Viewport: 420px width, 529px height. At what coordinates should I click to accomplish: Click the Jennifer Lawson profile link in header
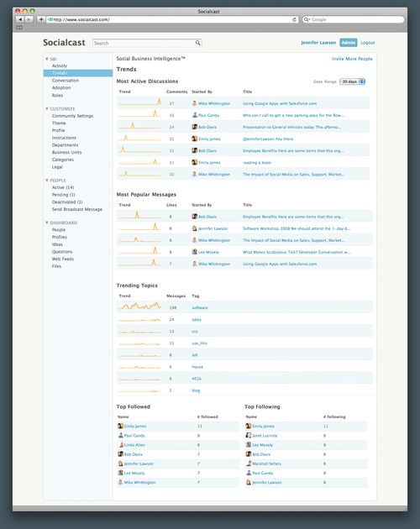click(318, 43)
